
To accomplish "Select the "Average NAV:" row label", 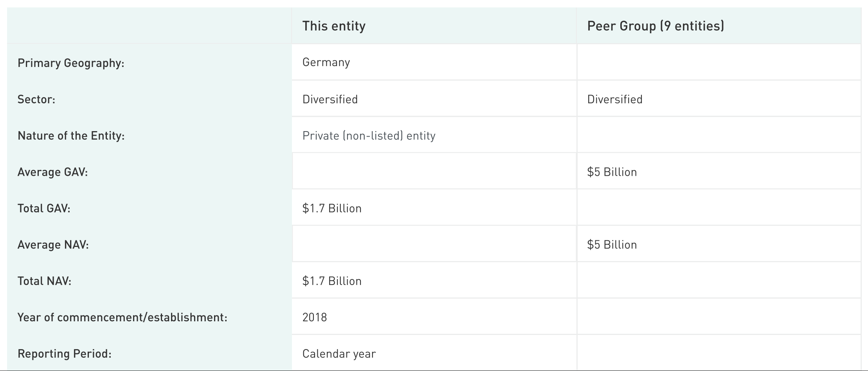I will click(53, 245).
